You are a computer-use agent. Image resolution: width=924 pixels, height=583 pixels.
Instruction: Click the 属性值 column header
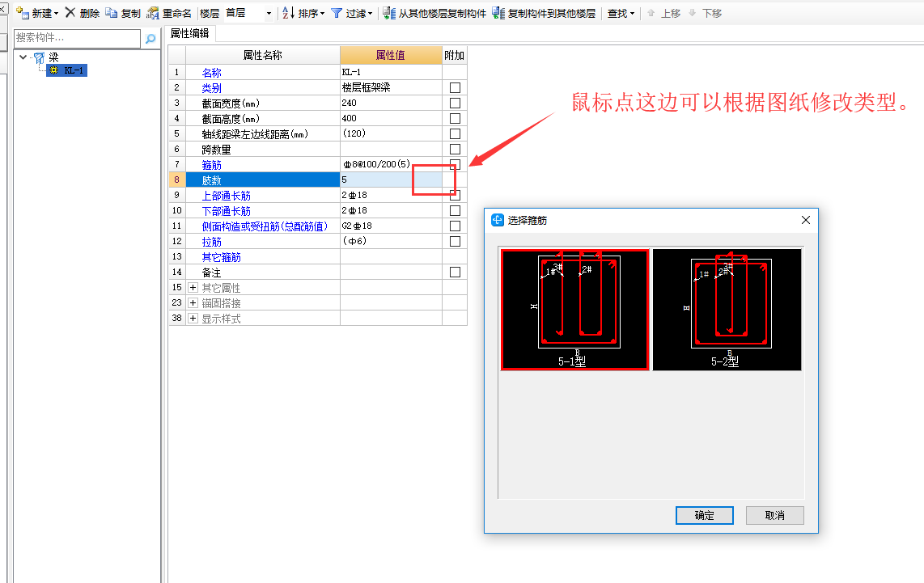[x=391, y=55]
